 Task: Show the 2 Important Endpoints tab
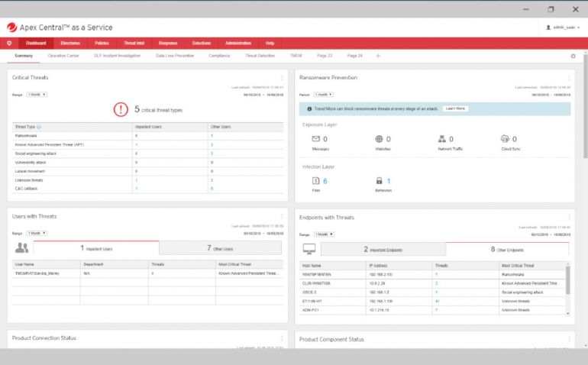(383, 249)
